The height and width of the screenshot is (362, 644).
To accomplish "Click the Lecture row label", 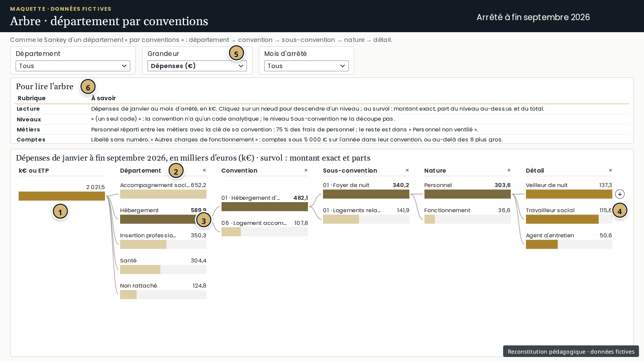I will point(28,109).
